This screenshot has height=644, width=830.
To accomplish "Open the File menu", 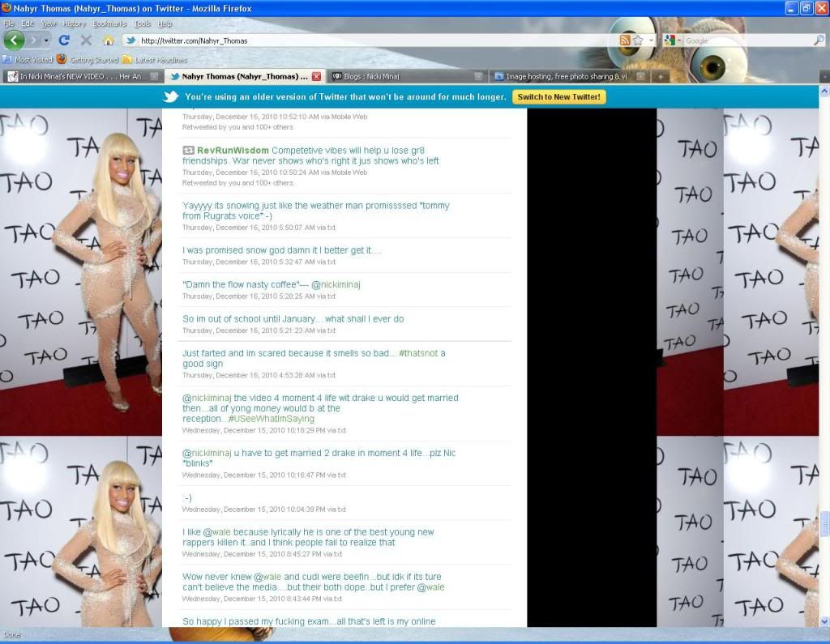I will (9, 23).
